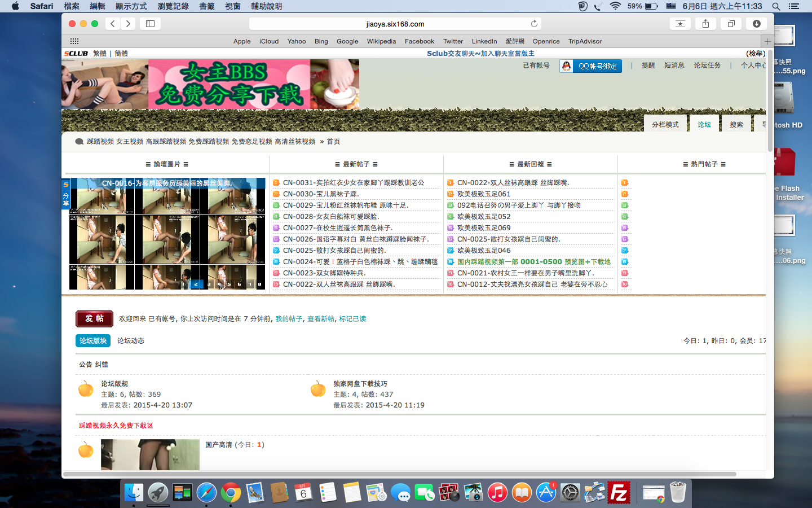Open the 檔案 menu
812x508 pixels.
72,6
